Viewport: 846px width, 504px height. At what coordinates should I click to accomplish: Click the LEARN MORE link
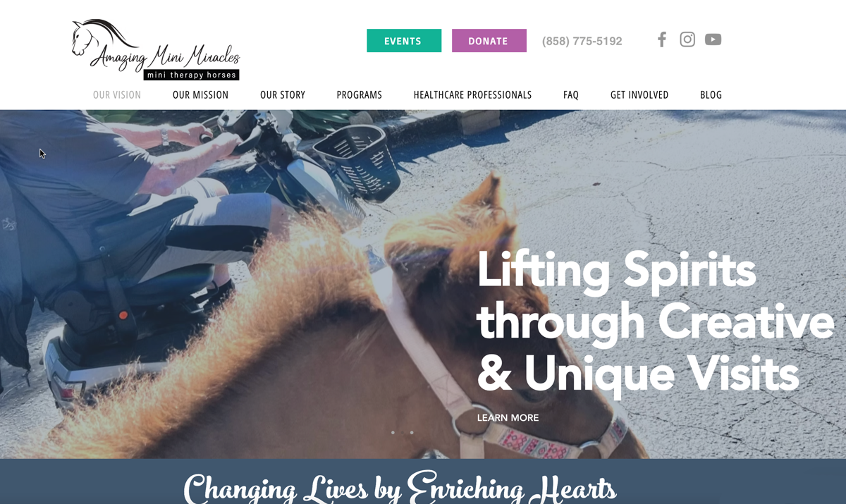[508, 418]
